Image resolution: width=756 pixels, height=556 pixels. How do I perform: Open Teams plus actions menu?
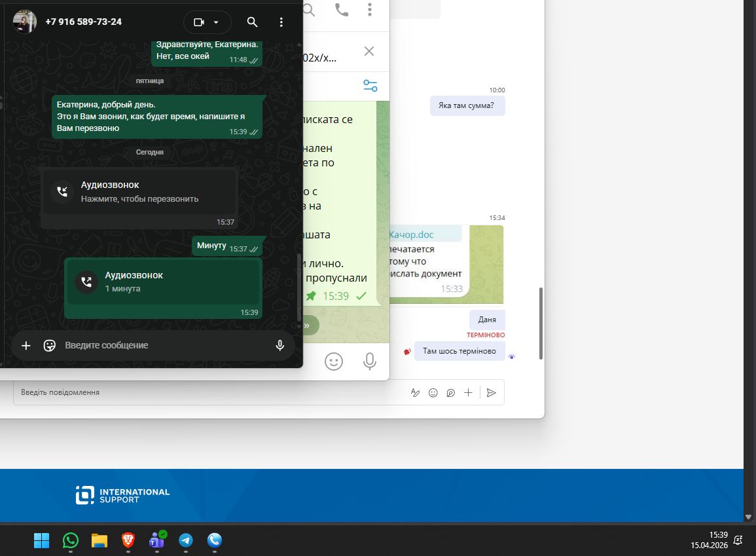[x=468, y=393]
